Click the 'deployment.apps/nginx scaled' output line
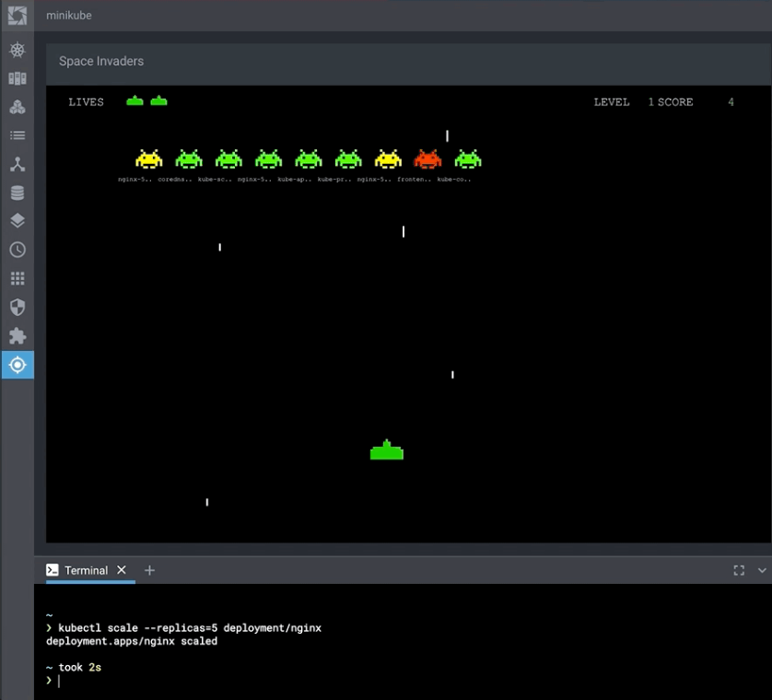The height and width of the screenshot is (700, 772). pos(132,641)
